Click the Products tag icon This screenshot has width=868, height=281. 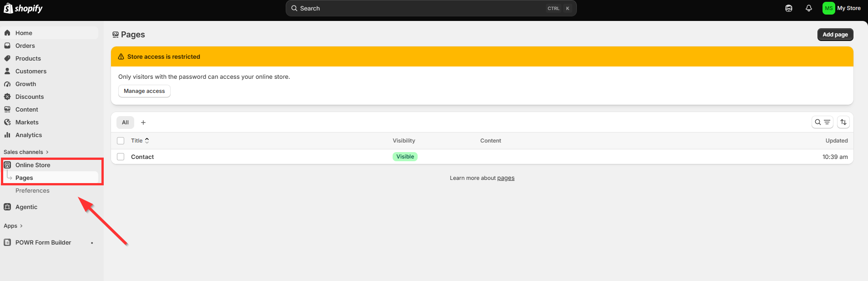pos(7,58)
